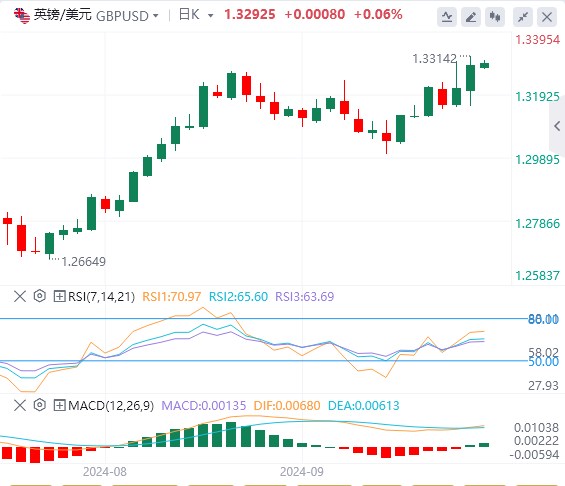The width and height of the screenshot is (565, 486).
Task: Click the price change +0.00080
Action: click(x=315, y=15)
